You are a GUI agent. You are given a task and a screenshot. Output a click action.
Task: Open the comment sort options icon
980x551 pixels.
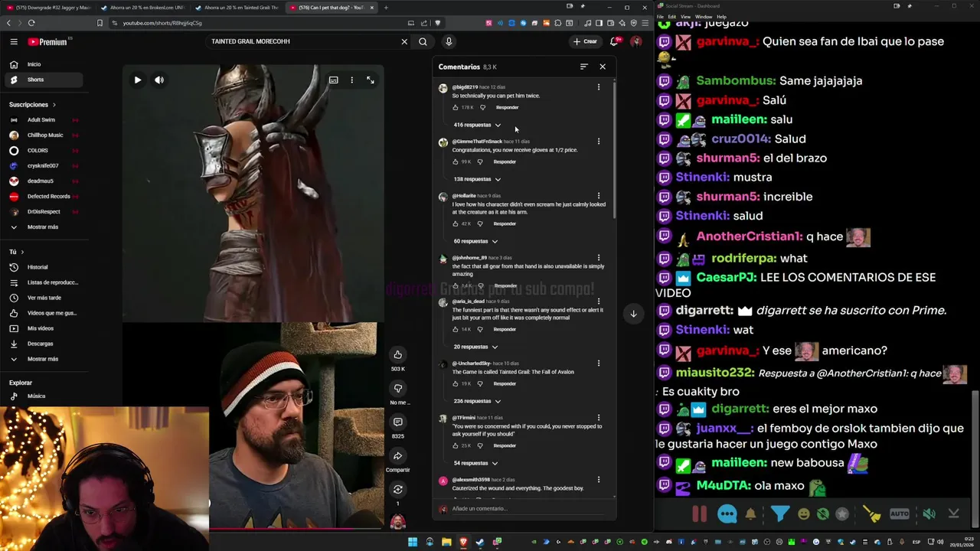pos(583,67)
